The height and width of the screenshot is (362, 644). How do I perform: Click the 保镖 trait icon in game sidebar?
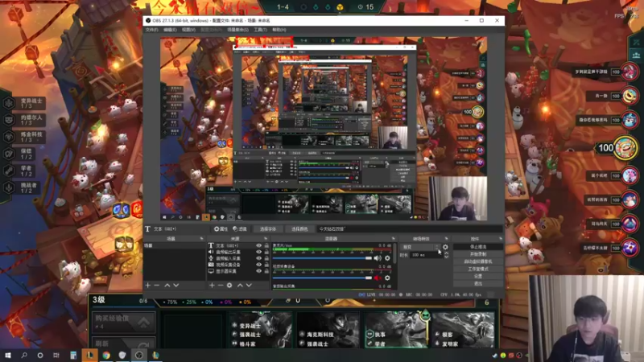pyautogui.click(x=9, y=154)
